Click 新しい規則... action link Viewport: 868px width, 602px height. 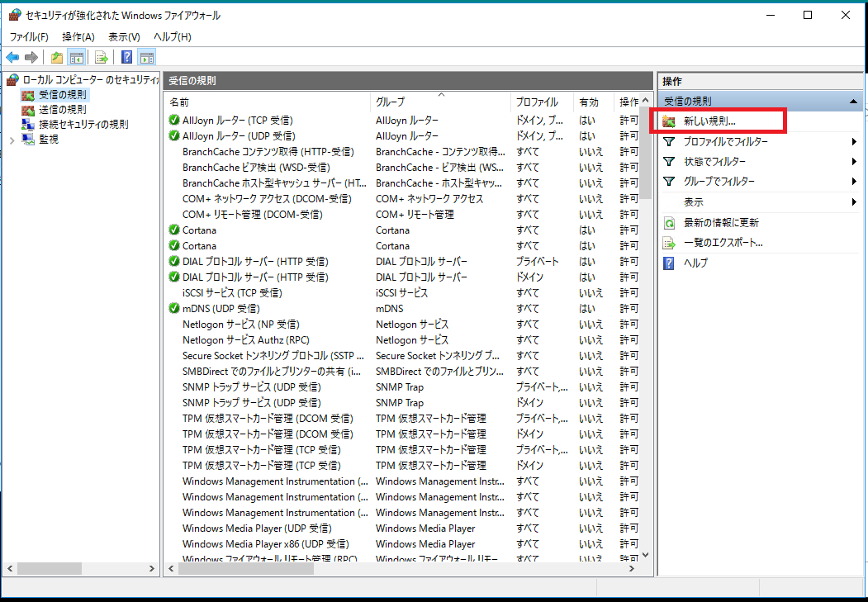[709, 121]
